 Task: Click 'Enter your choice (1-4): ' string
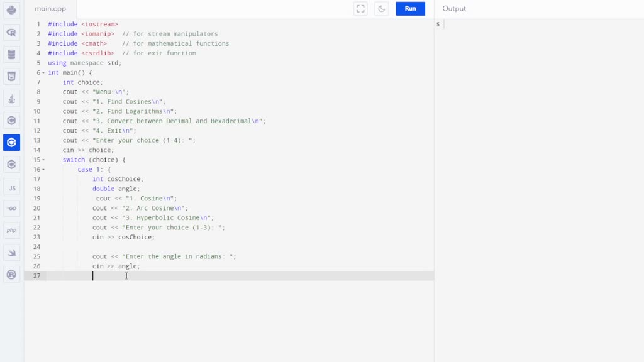144,140
